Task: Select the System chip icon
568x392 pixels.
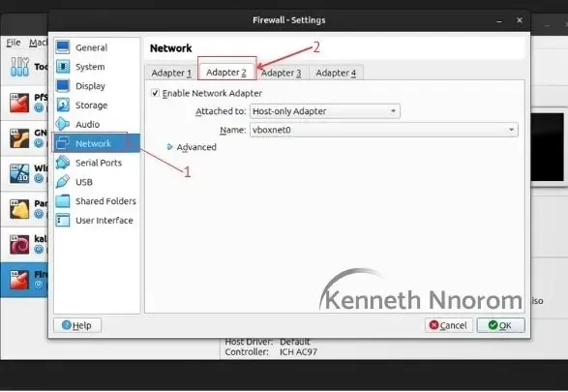Action: tap(63, 67)
